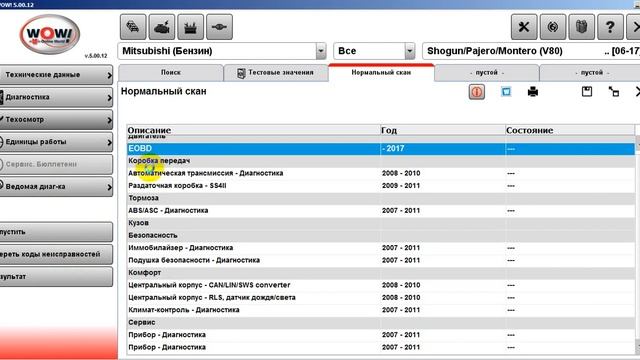Viewport: 640px width, 360px height.
Task: Open the wrench settings tools icon
Action: [524, 27]
